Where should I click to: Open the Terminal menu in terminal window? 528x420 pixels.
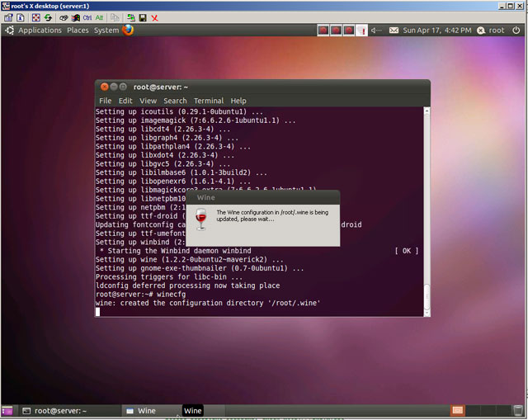point(209,101)
